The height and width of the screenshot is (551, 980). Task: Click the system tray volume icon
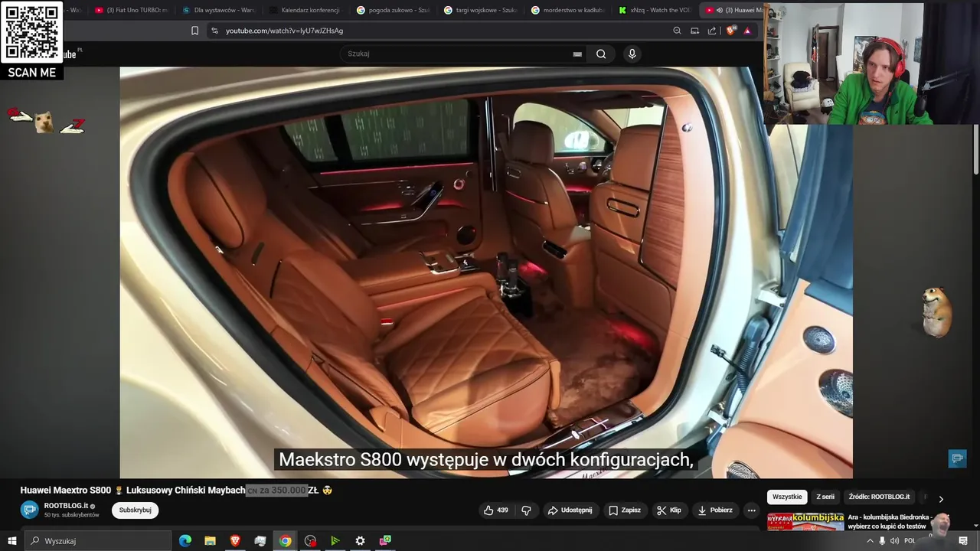(894, 541)
